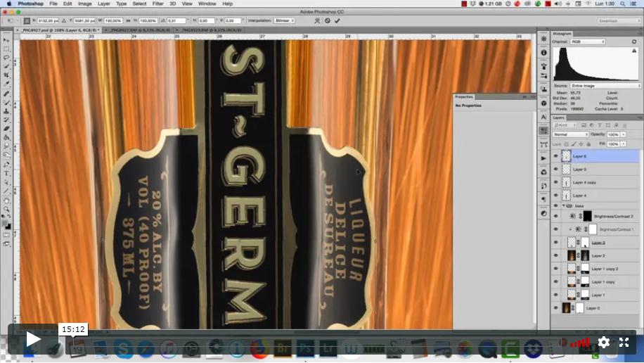Screen dimensions: 644x363
Task: Select the Quick Selection tool
Action: click(x=6, y=66)
